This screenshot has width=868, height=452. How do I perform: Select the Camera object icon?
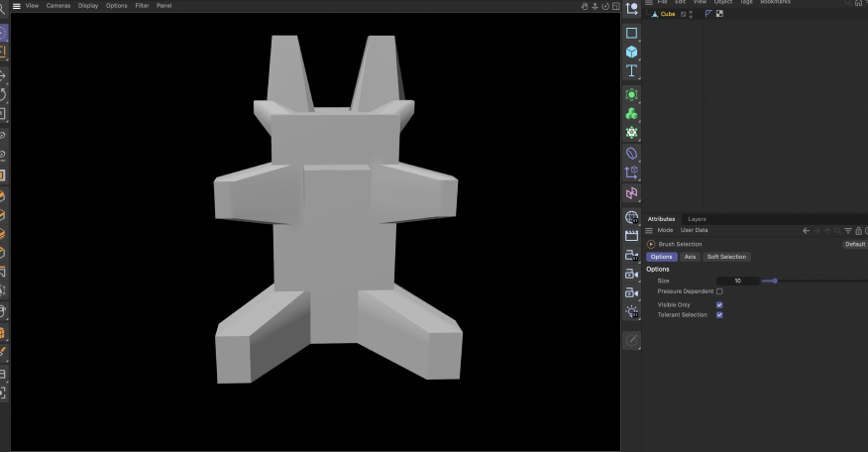[631, 274]
